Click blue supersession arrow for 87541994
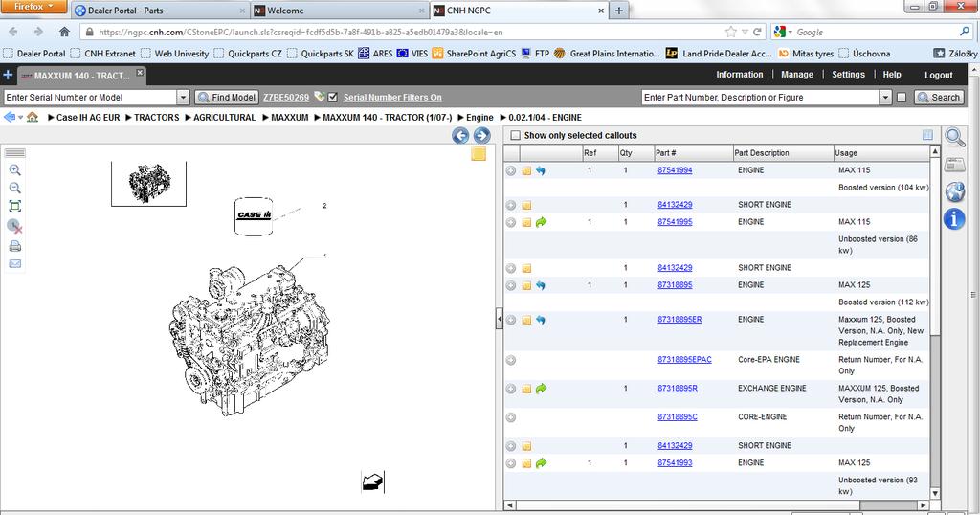The width and height of the screenshot is (980, 515). (x=541, y=170)
